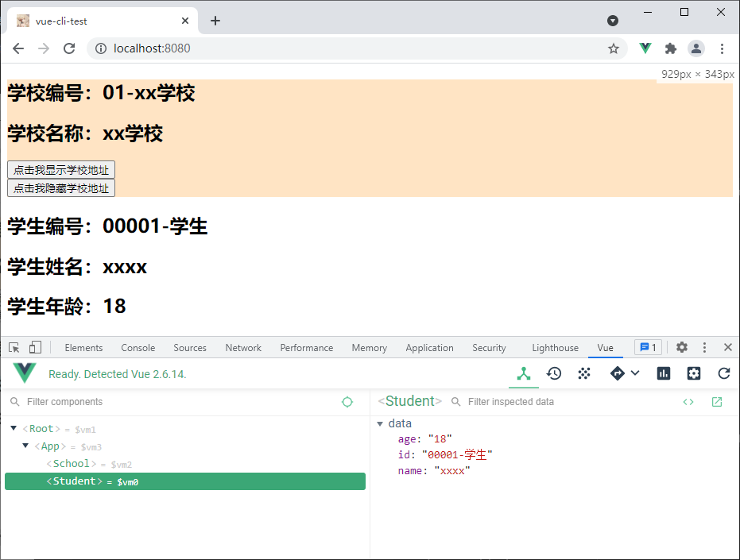Switch to the Console tab
This screenshot has width=740, height=560.
pyautogui.click(x=138, y=348)
